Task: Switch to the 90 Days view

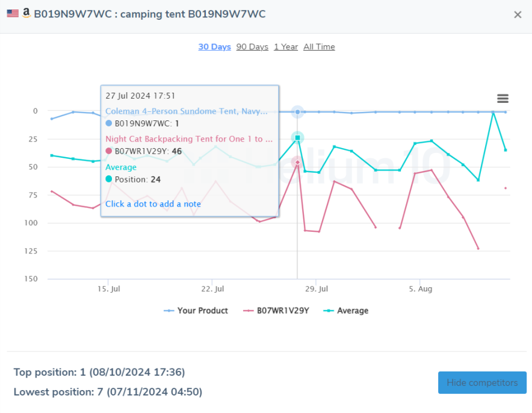Action: tap(252, 46)
